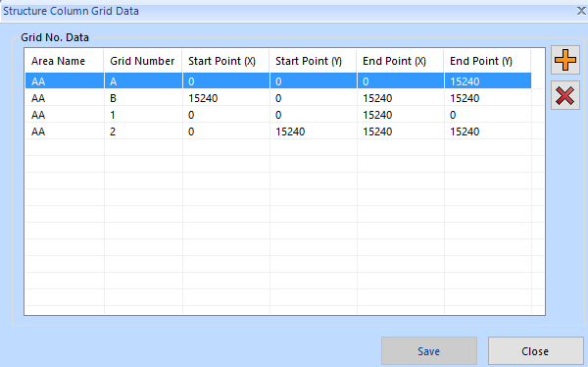Select Grid Number cell 'B'
The height and width of the screenshot is (367, 588).
click(x=143, y=98)
